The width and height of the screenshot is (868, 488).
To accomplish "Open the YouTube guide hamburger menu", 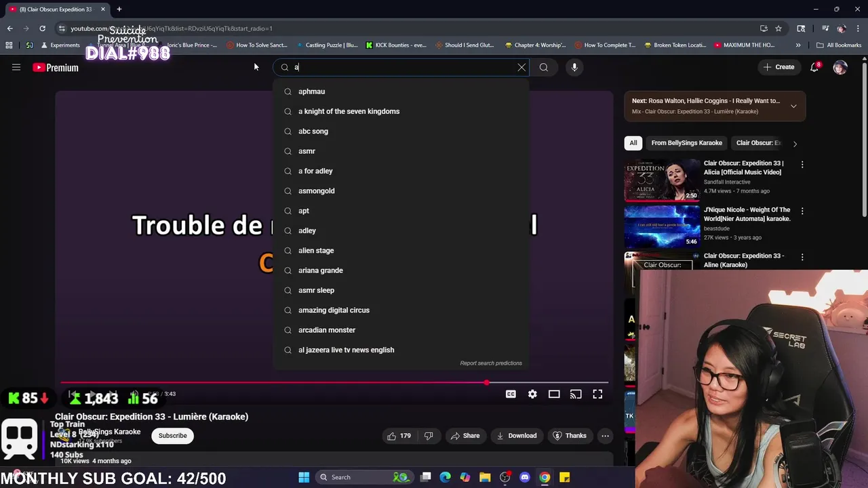I will coord(16,67).
